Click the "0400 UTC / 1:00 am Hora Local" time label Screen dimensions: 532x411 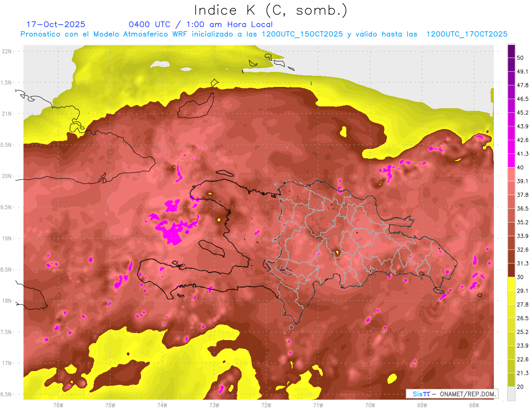click(x=201, y=25)
